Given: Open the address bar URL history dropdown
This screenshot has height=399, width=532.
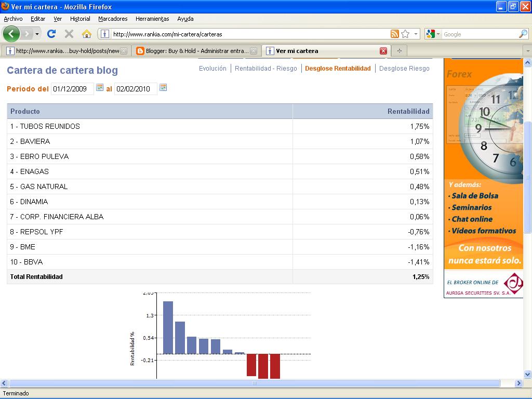Looking at the screenshot, I should 416,34.
